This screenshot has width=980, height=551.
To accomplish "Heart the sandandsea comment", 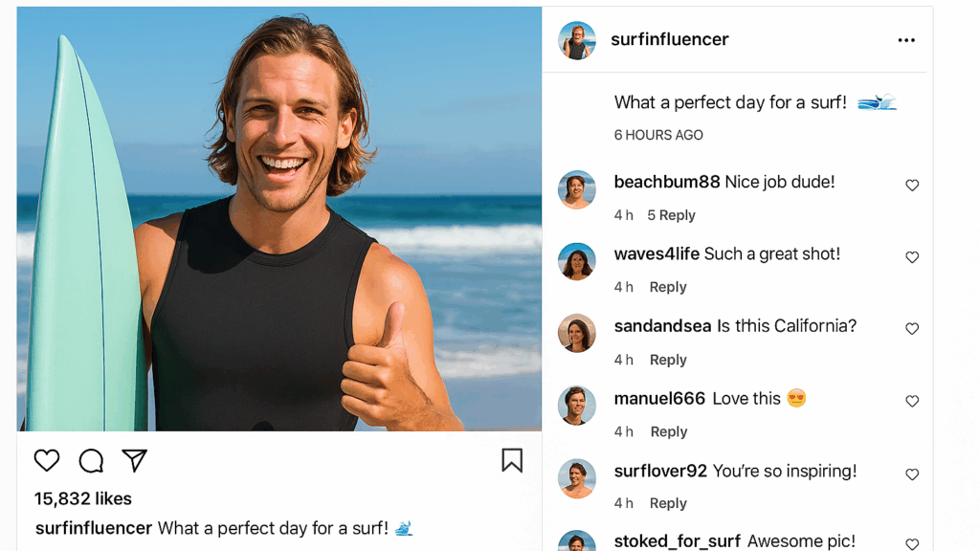I will [x=912, y=329].
